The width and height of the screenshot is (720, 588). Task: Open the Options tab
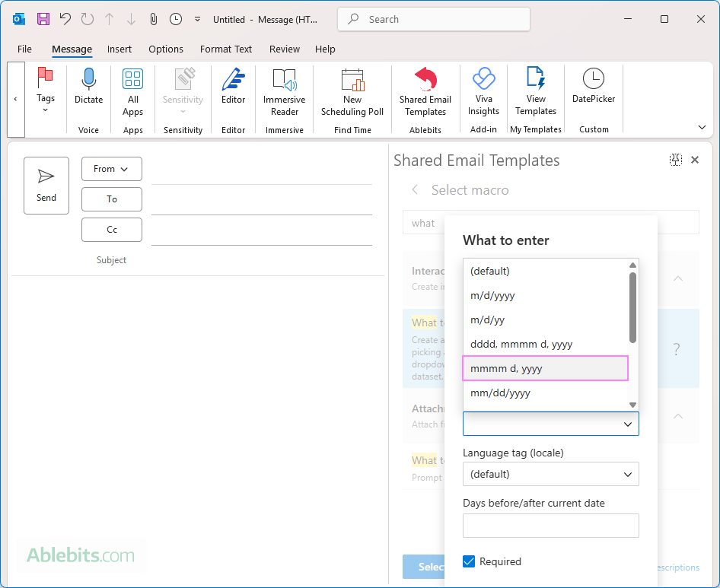(166, 49)
